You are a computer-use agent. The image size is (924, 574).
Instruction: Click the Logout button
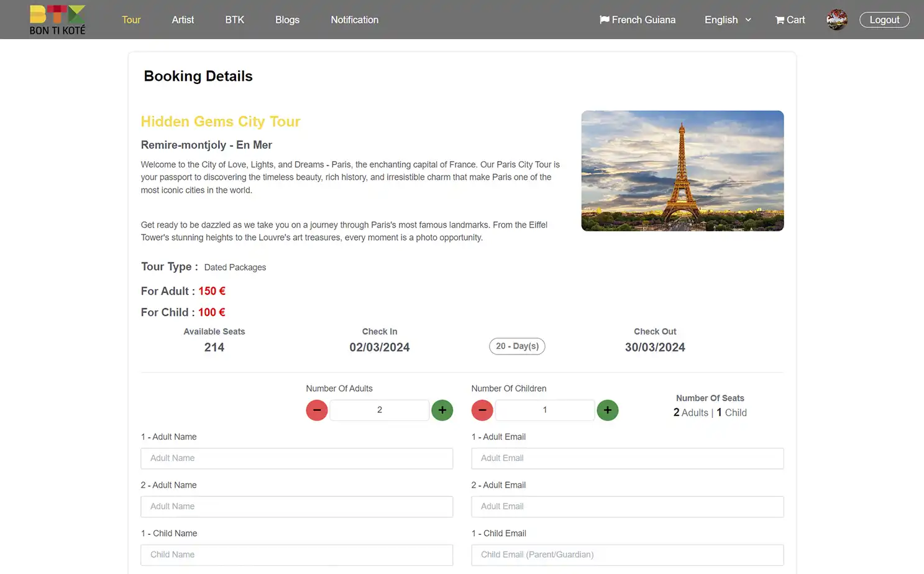point(884,19)
